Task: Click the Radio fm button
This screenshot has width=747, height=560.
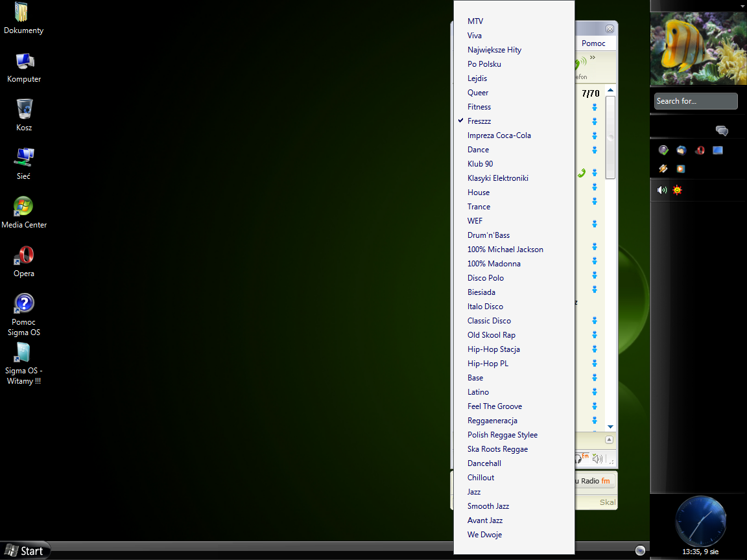Action: click(595, 481)
